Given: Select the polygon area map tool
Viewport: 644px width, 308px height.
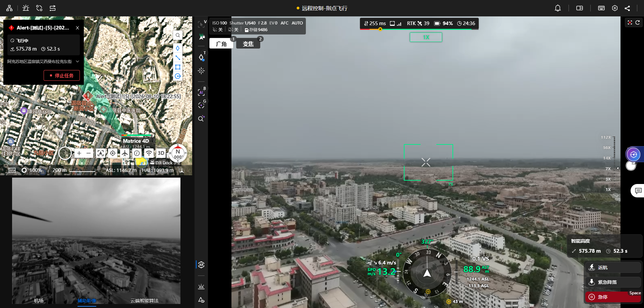Looking at the screenshot, I should pyautogui.click(x=177, y=67).
